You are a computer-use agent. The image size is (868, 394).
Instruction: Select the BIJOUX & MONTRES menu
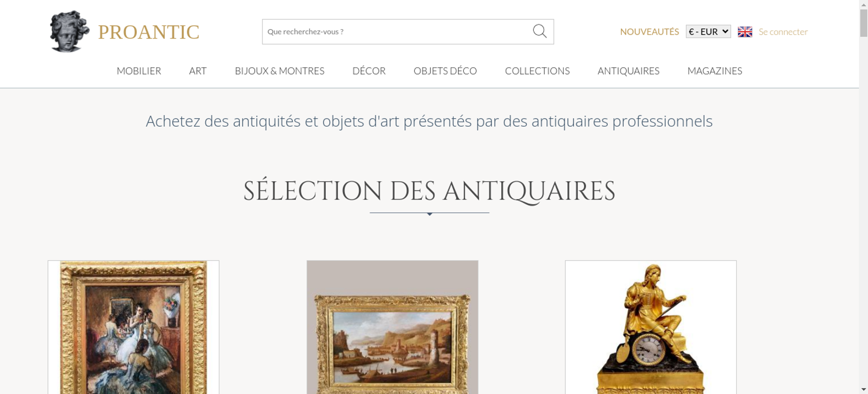pos(279,71)
